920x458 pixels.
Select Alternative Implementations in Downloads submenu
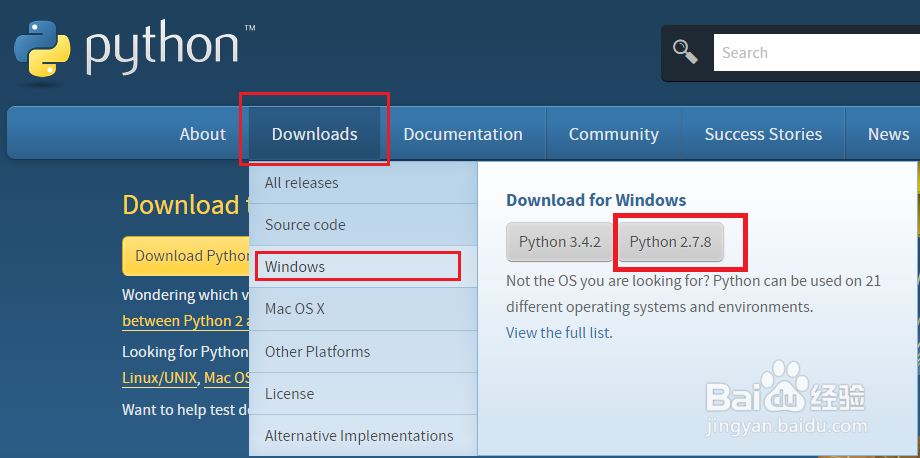click(363, 436)
